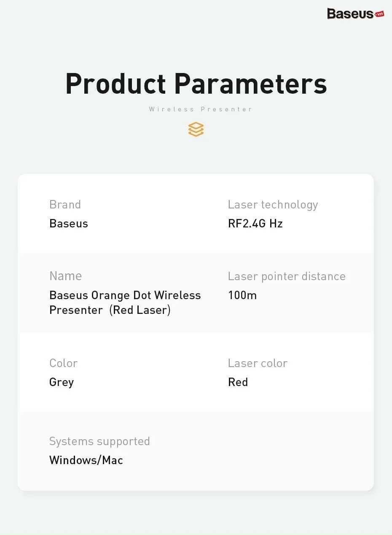
Task: Select the Baseus brand value
Action: point(69,224)
